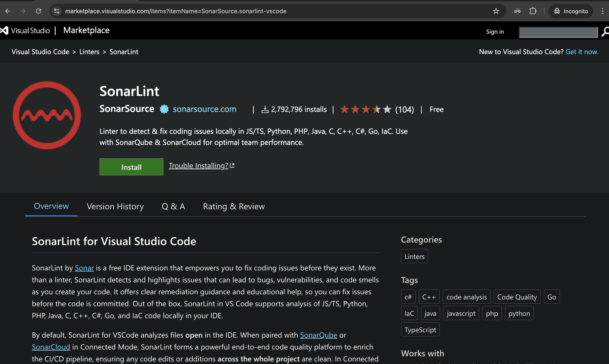The height and width of the screenshot is (364, 609).
Task: Follow the SonarCloud link
Action: [x=51, y=347]
